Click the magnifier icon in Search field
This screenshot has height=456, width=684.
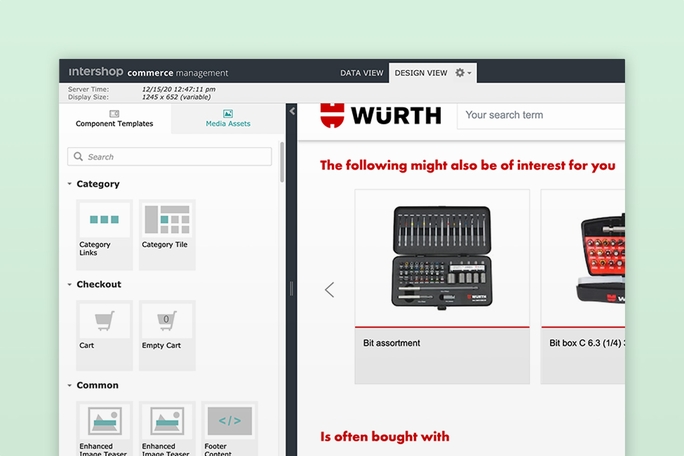[x=78, y=157]
